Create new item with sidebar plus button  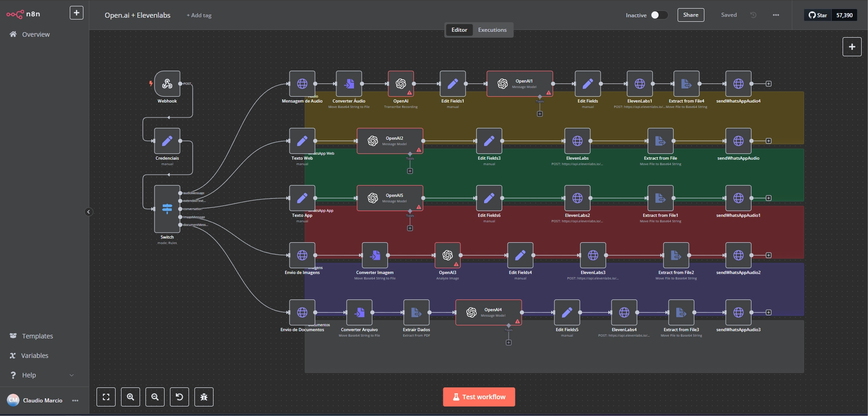(x=77, y=13)
